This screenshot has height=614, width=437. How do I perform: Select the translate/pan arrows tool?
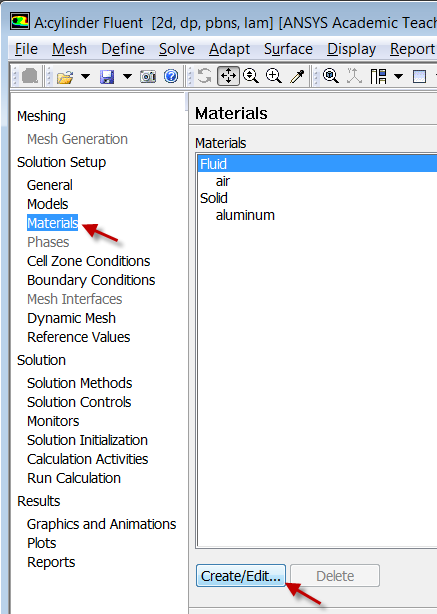click(228, 76)
